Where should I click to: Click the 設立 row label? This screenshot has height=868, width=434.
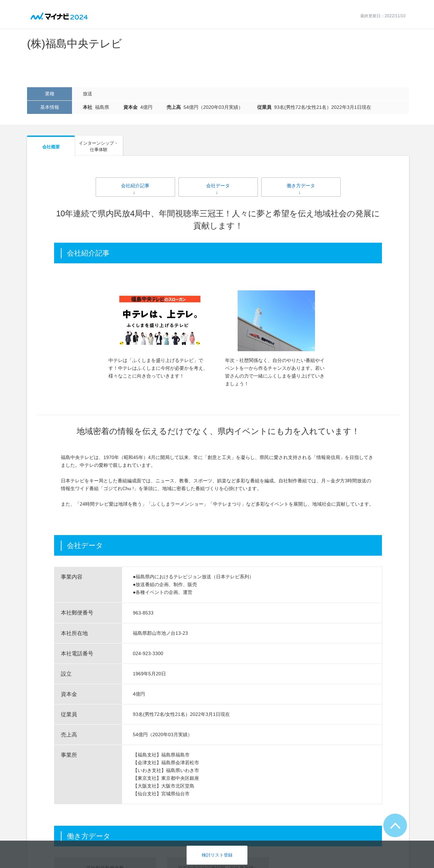click(x=88, y=674)
